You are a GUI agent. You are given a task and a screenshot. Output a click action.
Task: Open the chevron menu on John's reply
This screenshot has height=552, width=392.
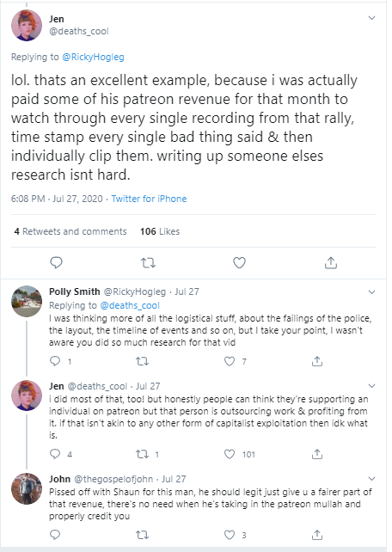pyautogui.click(x=371, y=479)
